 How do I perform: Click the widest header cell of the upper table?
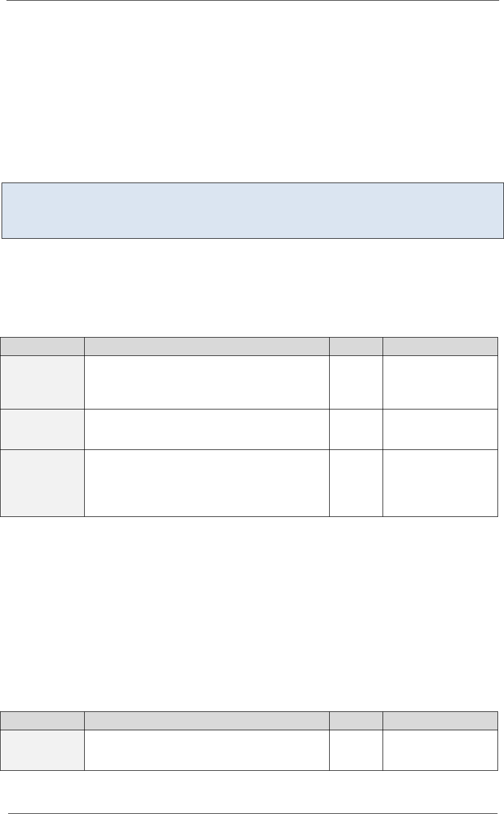[207, 346]
